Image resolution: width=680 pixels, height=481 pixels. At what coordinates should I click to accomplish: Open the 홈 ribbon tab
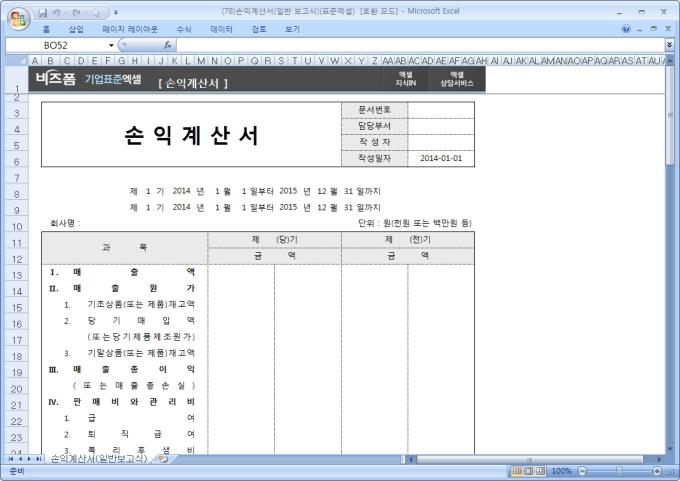click(46, 29)
